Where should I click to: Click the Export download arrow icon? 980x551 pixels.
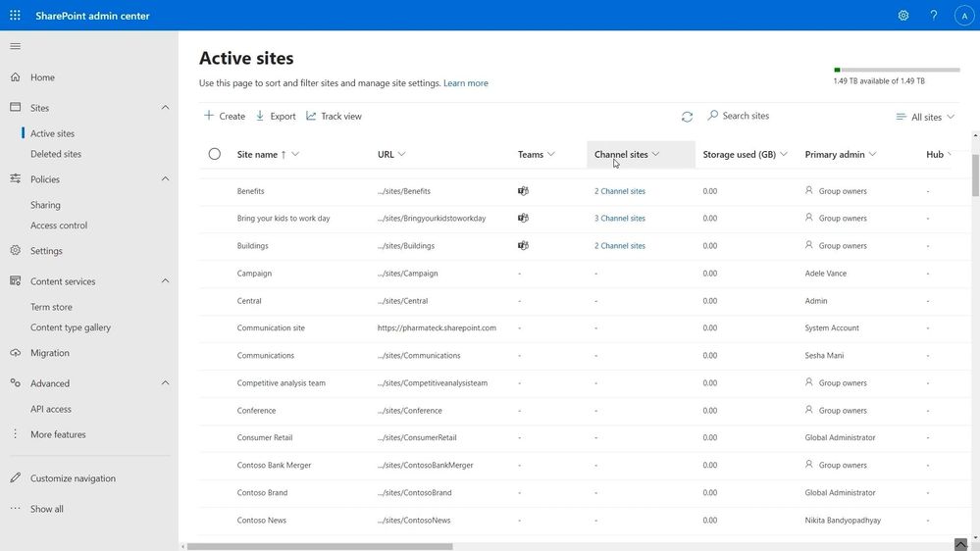(260, 116)
